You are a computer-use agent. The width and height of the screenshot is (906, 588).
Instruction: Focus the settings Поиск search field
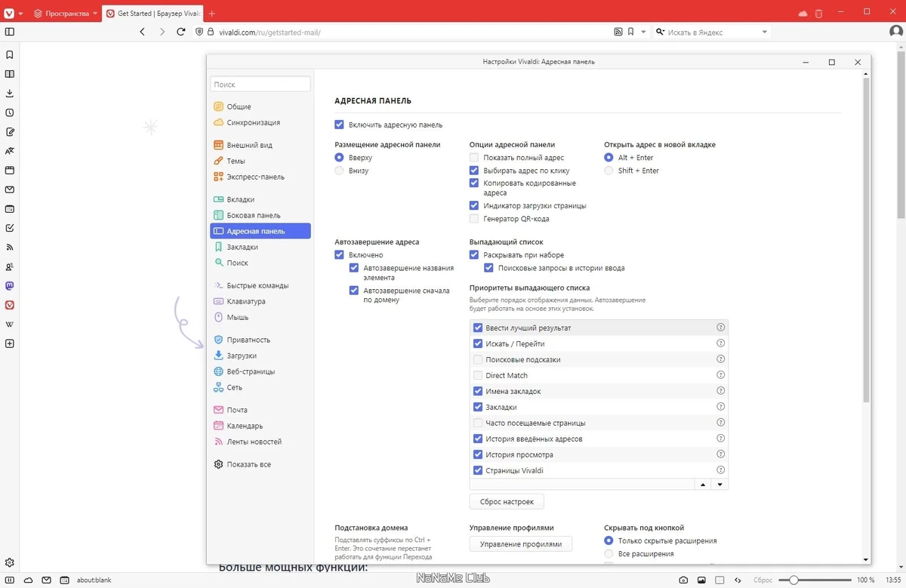coord(260,85)
